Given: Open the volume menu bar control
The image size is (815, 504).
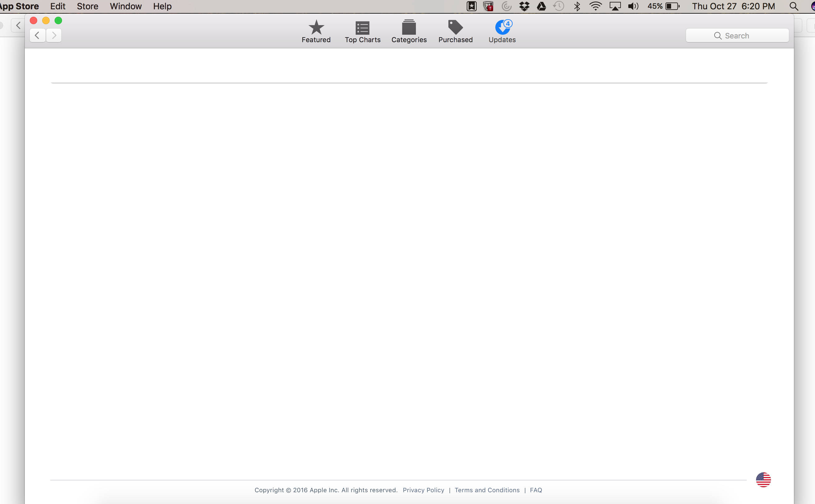Looking at the screenshot, I should (633, 6).
